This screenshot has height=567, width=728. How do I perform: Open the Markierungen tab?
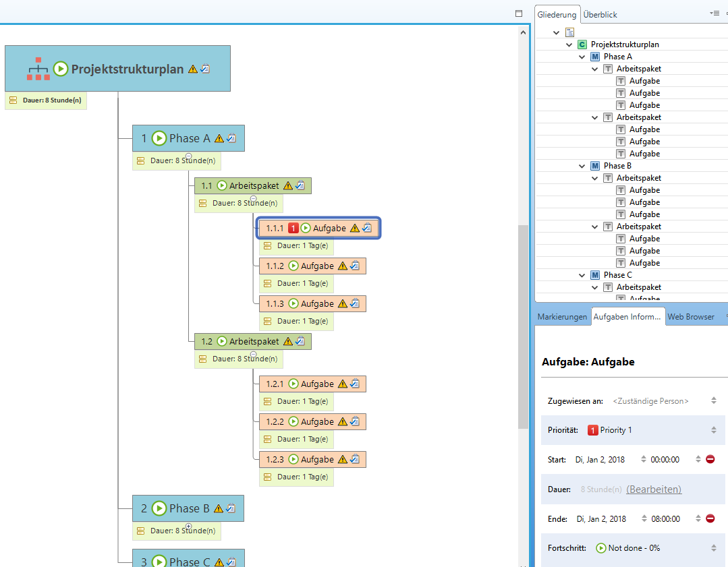tap(562, 317)
